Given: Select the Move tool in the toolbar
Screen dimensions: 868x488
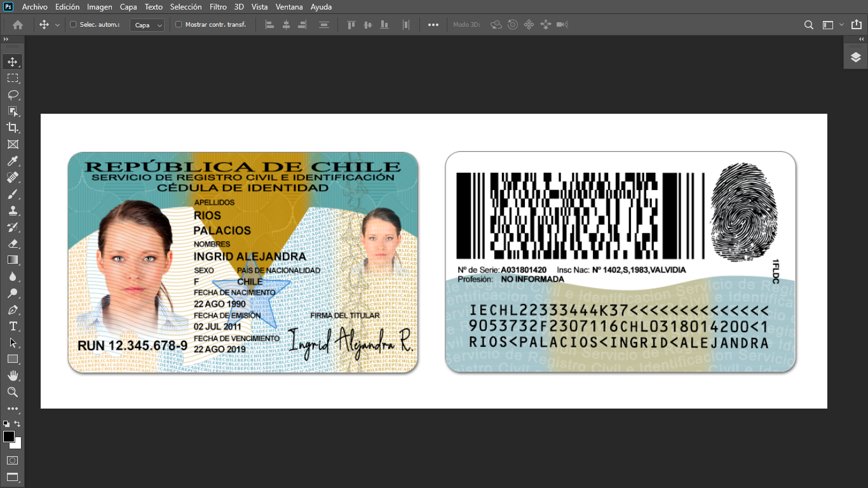Looking at the screenshot, I should 13,62.
